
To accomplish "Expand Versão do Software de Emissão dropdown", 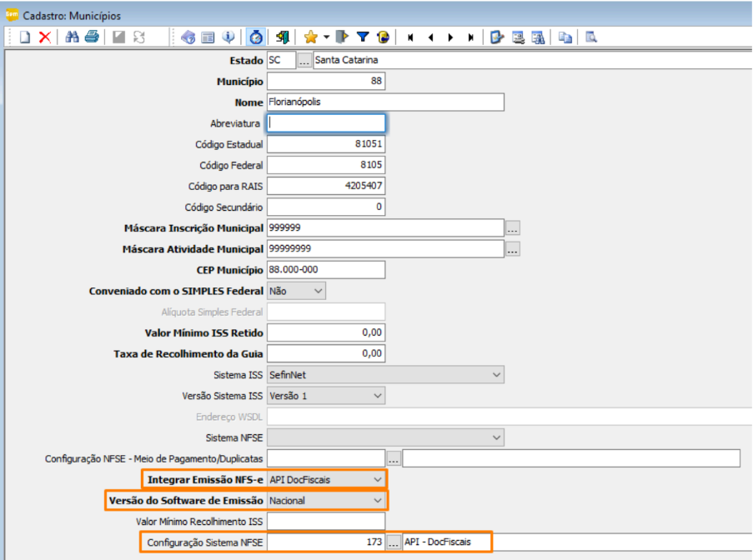I will tap(326, 501).
